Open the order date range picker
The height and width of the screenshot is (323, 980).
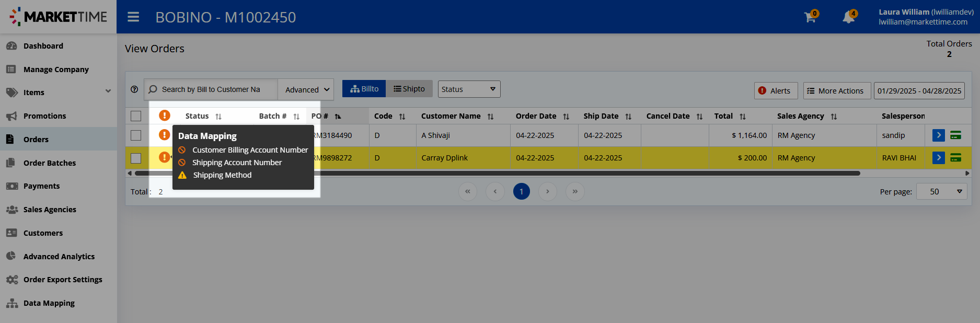[919, 90]
